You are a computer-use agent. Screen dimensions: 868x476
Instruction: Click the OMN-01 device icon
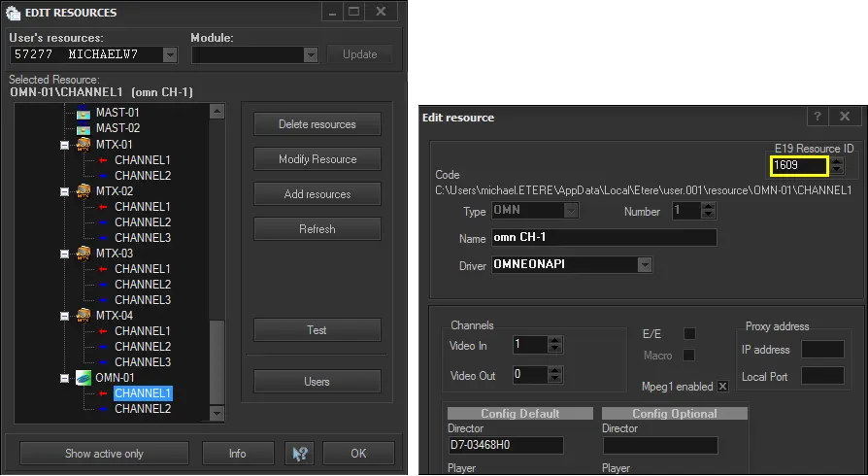tap(83, 378)
